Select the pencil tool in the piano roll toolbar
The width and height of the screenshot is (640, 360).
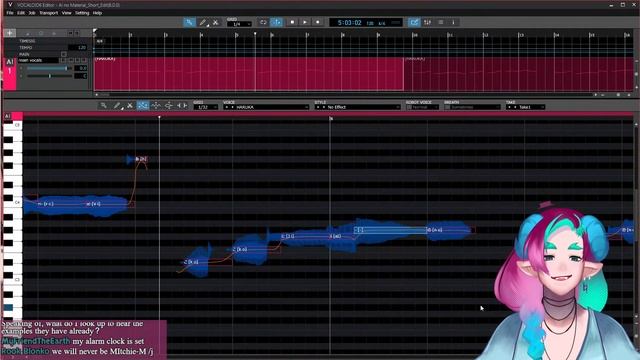117,106
